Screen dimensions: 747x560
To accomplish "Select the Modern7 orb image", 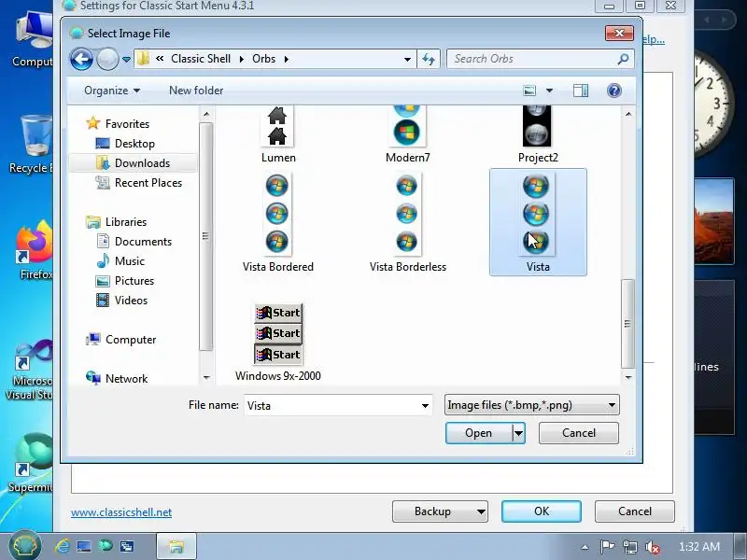I will coord(407,134).
